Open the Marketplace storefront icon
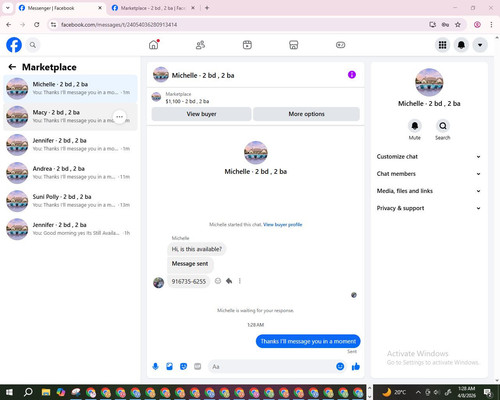This screenshot has width=500, height=400. coord(294,45)
